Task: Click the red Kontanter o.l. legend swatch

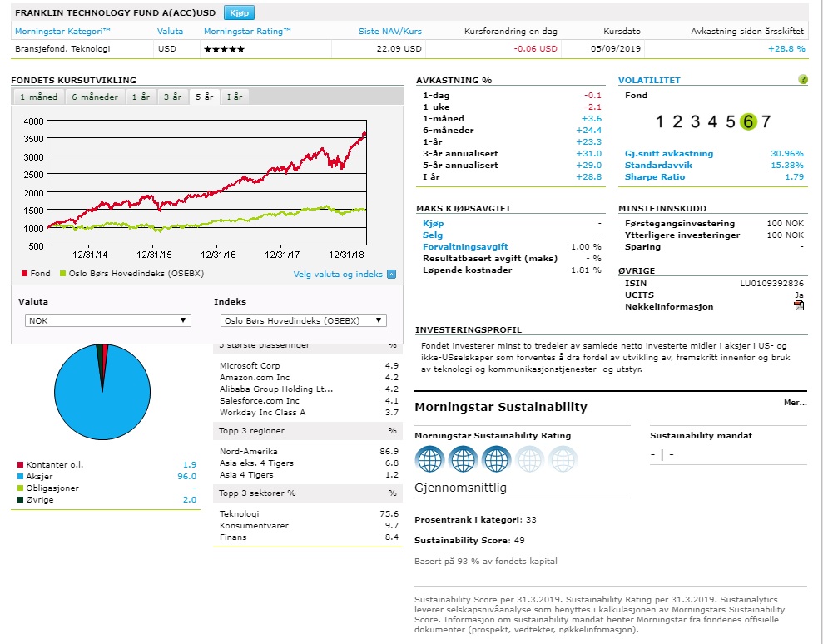Action: [21, 465]
